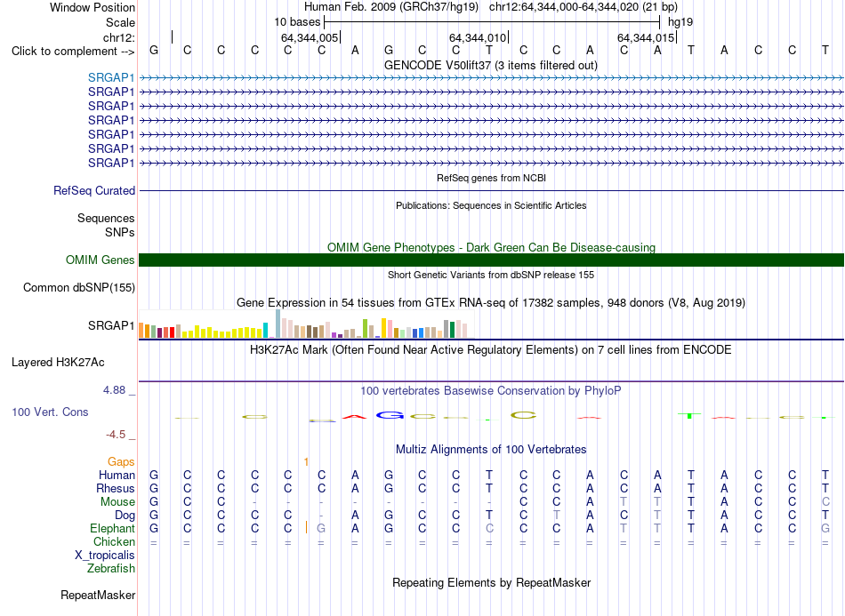Click the 64,344,005 position marker
The width and height of the screenshot is (845, 616).
click(310, 37)
